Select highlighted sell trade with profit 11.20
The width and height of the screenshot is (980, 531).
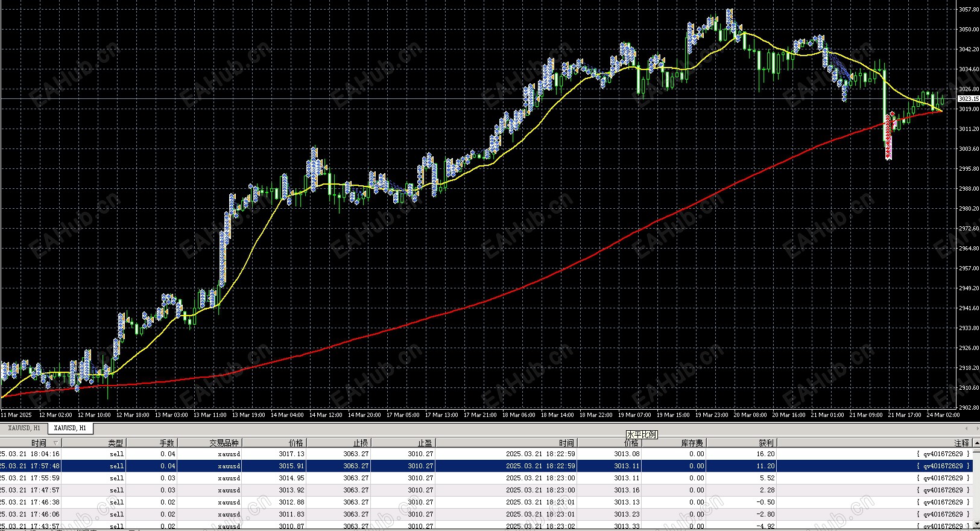click(486, 466)
